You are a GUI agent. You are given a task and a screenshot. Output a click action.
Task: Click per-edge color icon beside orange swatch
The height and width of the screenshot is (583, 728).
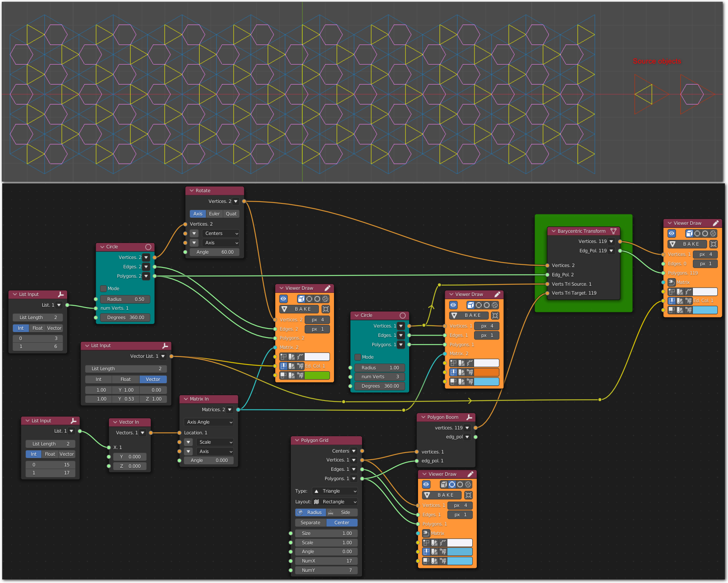[x=461, y=372]
